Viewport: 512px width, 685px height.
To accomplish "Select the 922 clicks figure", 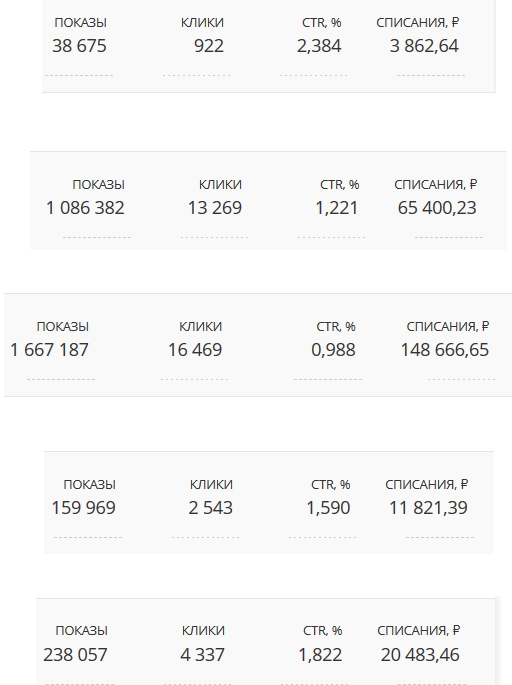I will tap(209, 46).
